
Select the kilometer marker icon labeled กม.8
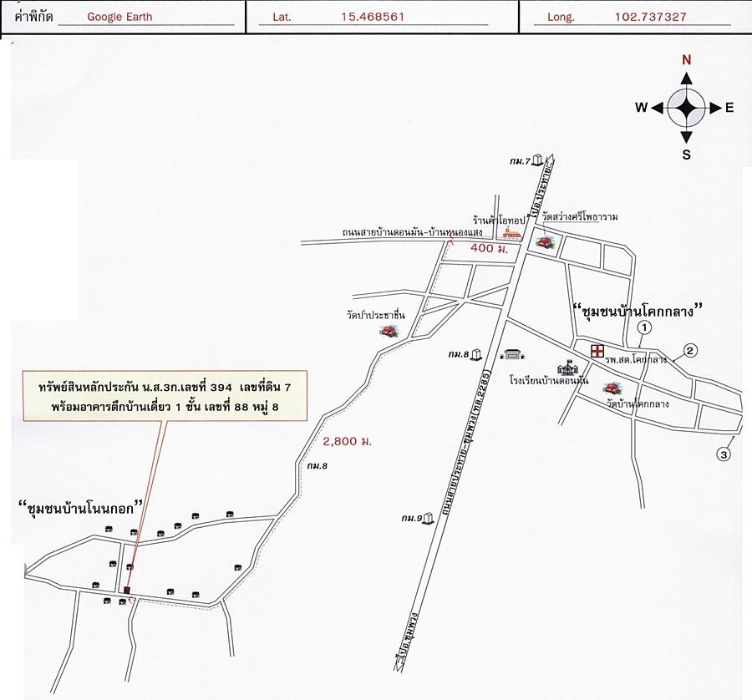(478, 354)
